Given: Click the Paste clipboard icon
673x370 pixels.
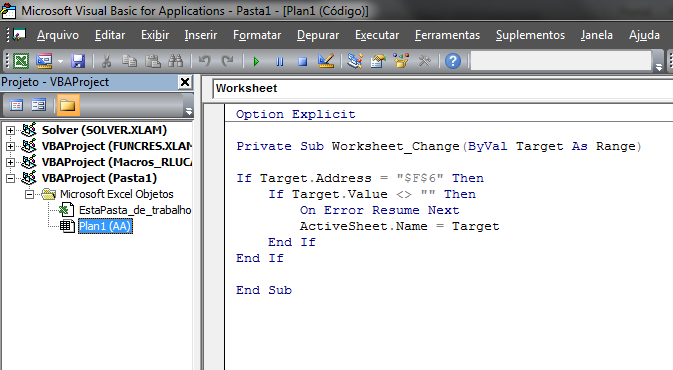Looking at the screenshot, I should click(152, 61).
